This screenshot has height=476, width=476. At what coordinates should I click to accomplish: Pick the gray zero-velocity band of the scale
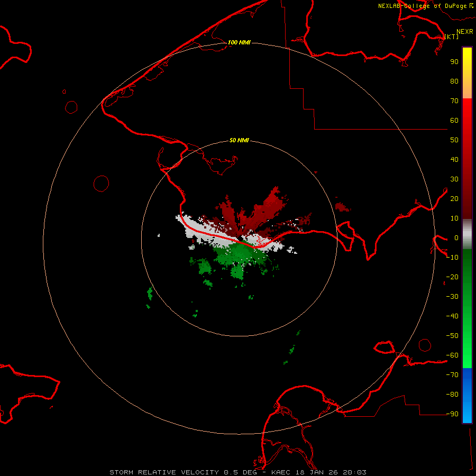click(x=467, y=234)
